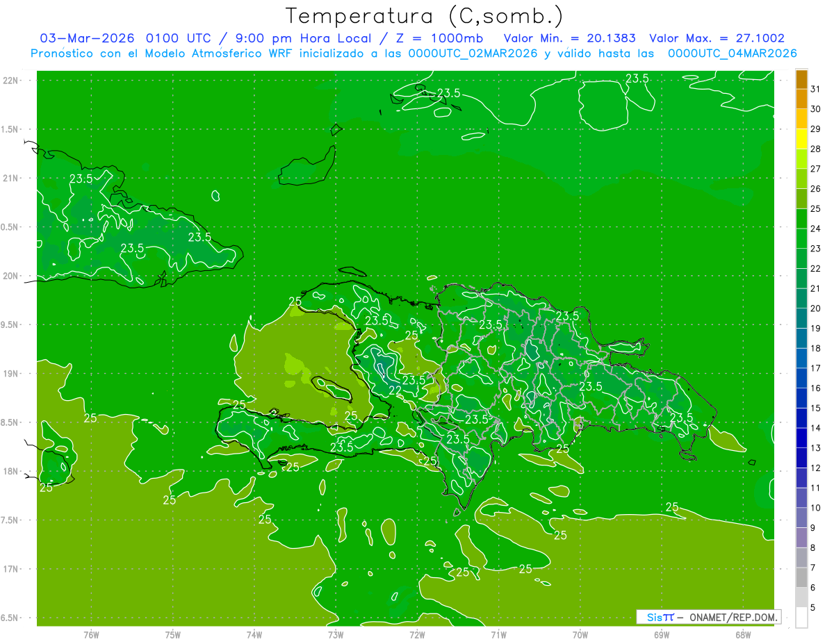
Task: Click the "19N" latitude axis label
Action: tap(10, 374)
